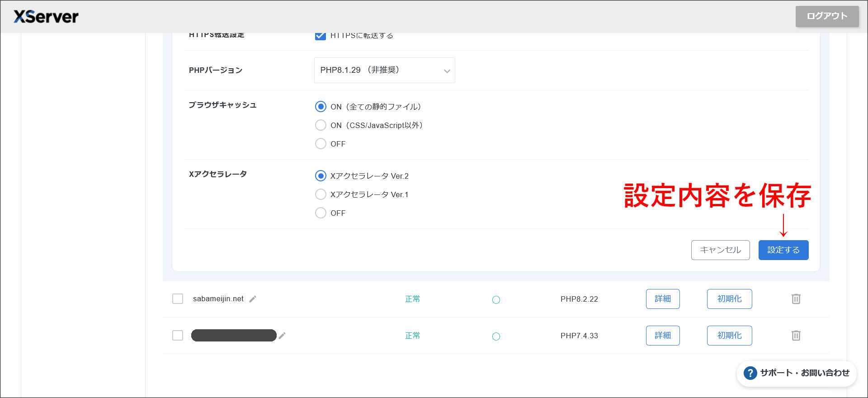Click trash icon in the PHP7.4.33 row
This screenshot has height=398, width=868.
pos(796,336)
